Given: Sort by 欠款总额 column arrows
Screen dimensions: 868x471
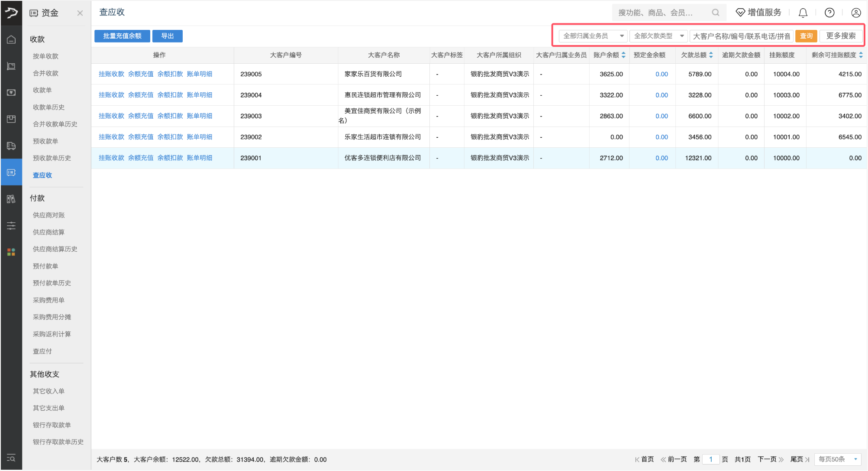Looking at the screenshot, I should pos(711,55).
